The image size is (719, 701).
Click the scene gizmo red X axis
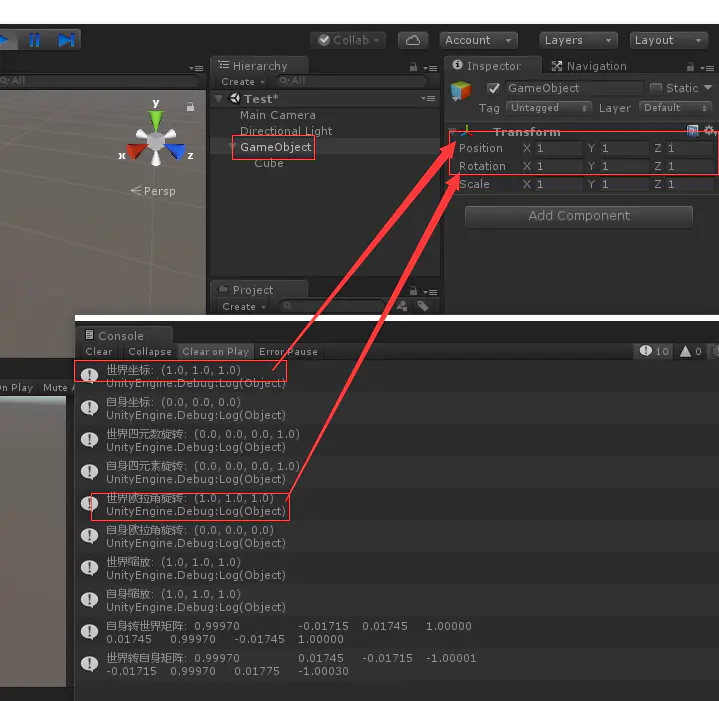click(x=135, y=151)
